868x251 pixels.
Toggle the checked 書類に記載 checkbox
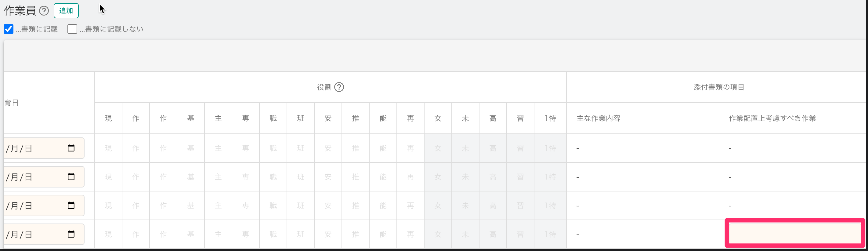coord(9,29)
